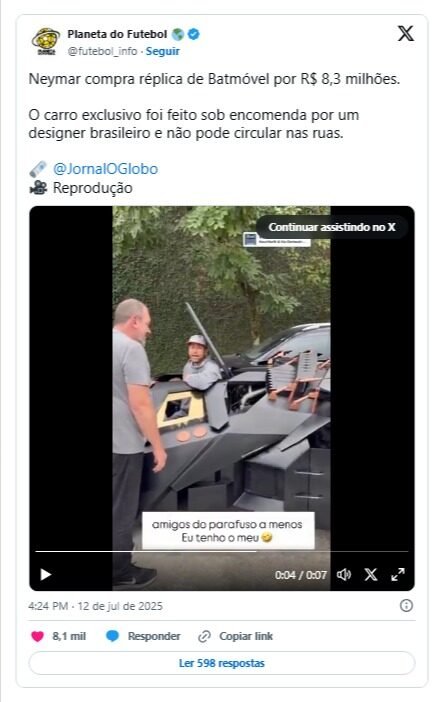The image size is (441, 702).
Task: Seek on the video progress bar
Action: tap(222, 552)
